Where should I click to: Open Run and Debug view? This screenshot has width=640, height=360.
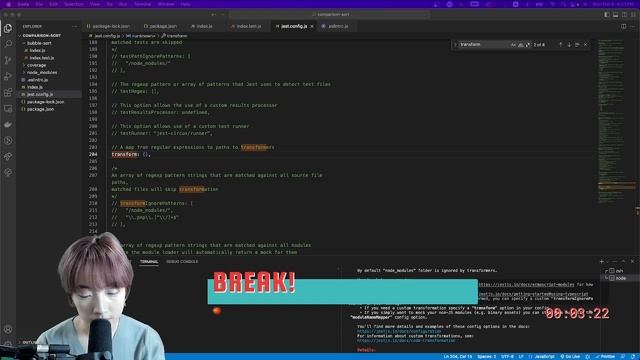[8, 76]
